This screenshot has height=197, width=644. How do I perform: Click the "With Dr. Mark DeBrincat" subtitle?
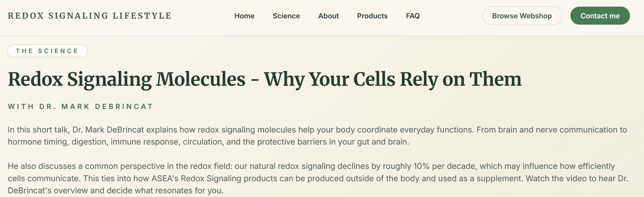pos(80,107)
